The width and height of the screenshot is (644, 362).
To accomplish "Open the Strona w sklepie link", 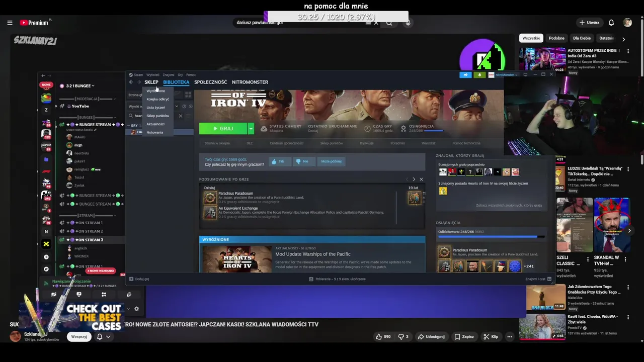I will (217, 143).
